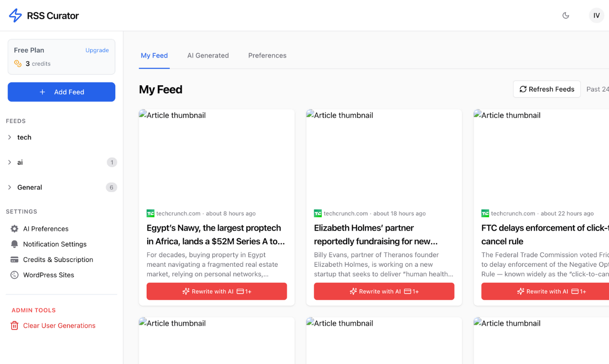This screenshot has width=609, height=364.
Task: Rewrite FTC delays article with AI
Action: (x=545, y=291)
